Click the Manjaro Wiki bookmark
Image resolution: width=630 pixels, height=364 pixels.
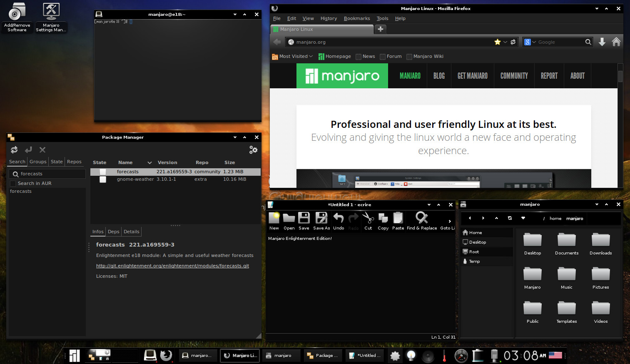425,56
